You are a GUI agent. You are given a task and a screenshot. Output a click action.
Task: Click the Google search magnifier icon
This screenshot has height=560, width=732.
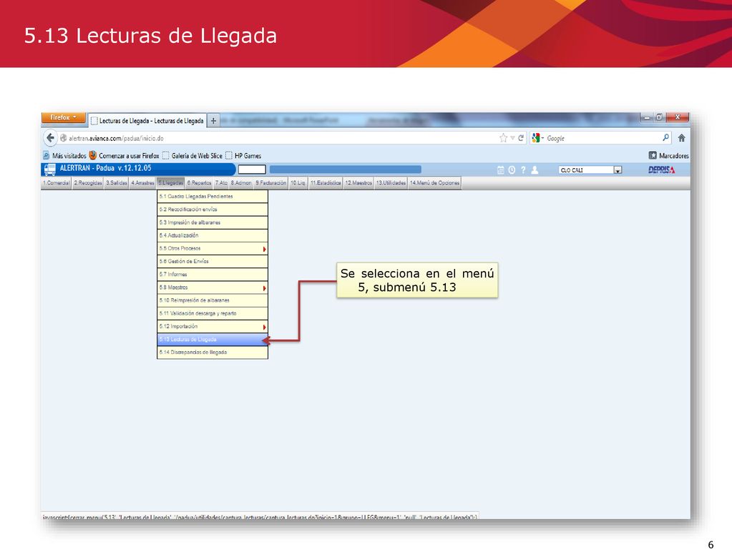[x=665, y=137]
